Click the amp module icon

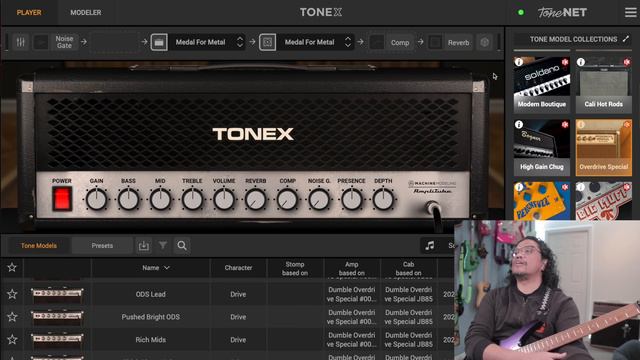[x=159, y=42]
